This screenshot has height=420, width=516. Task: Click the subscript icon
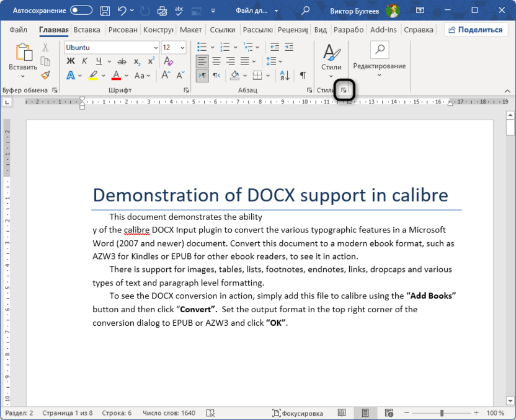(x=136, y=61)
